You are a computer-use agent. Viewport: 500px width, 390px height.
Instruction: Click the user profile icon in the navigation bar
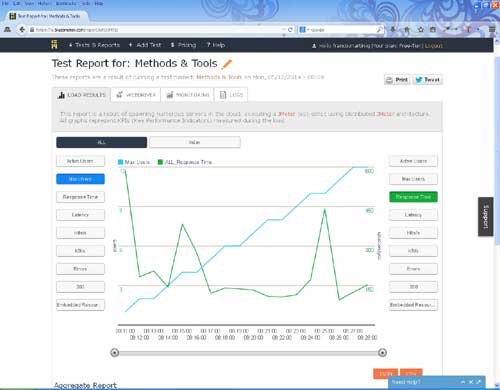tap(314, 46)
